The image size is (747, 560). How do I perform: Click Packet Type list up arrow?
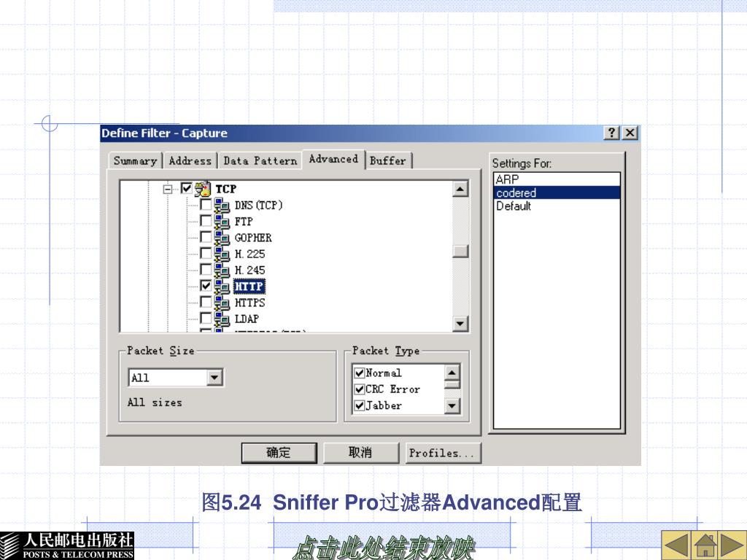click(452, 372)
